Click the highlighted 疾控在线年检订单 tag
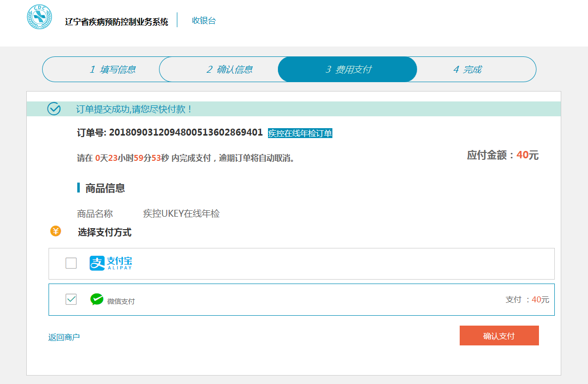The height and width of the screenshot is (384, 588). 300,133
